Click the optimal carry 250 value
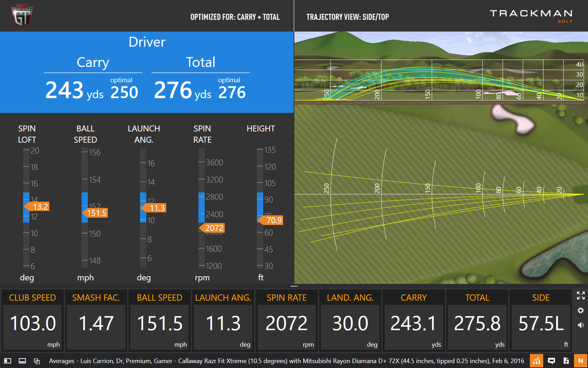The height and width of the screenshot is (368, 588). 124,92
